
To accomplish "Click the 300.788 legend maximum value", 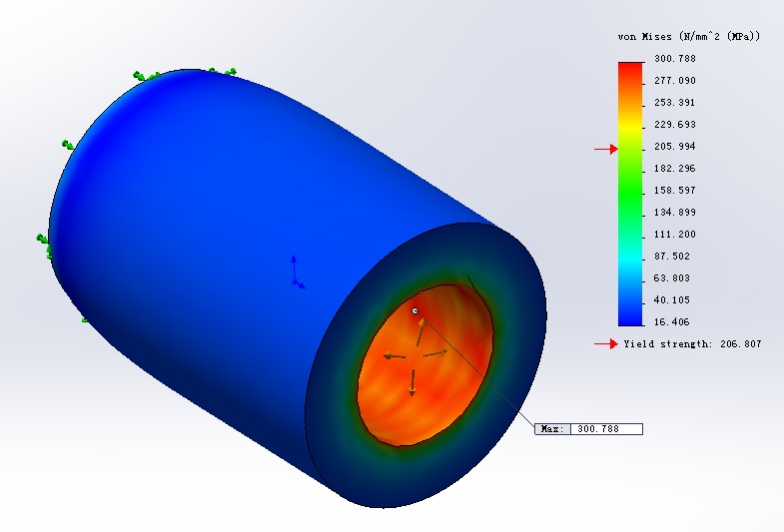I will [675, 59].
